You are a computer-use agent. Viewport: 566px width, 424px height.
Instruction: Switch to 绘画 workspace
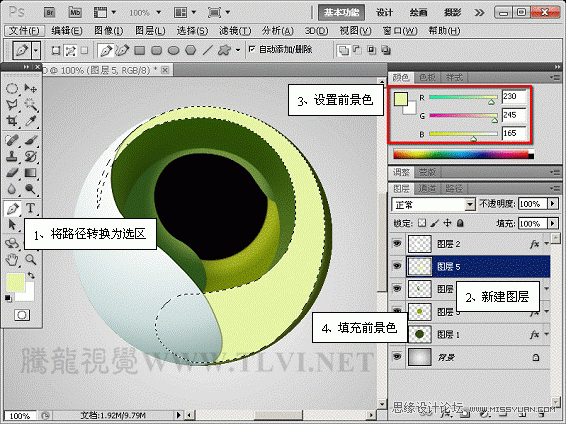(418, 13)
